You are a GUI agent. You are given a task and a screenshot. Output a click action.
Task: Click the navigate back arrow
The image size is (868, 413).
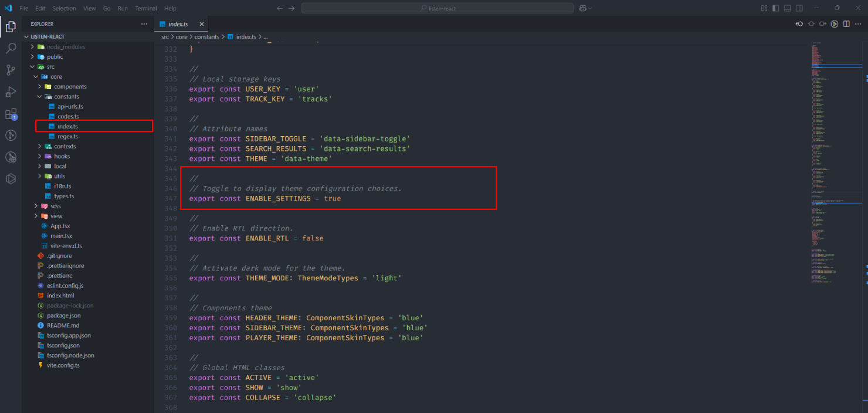click(280, 8)
